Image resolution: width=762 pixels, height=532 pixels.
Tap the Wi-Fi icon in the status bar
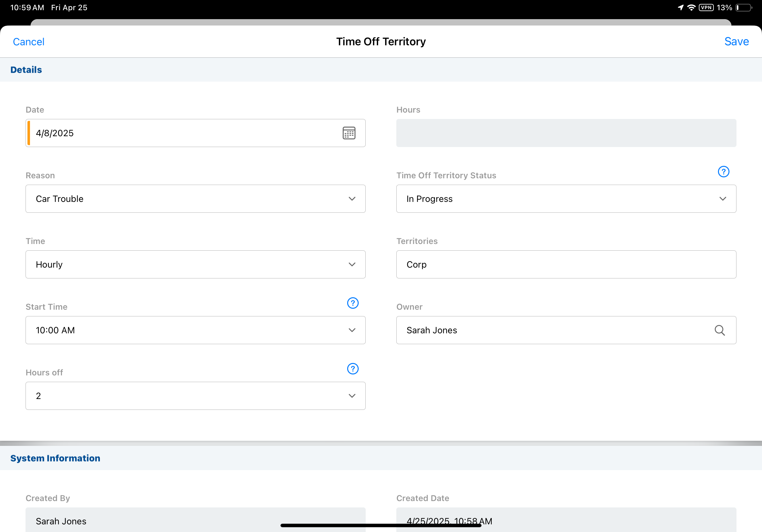click(691, 8)
